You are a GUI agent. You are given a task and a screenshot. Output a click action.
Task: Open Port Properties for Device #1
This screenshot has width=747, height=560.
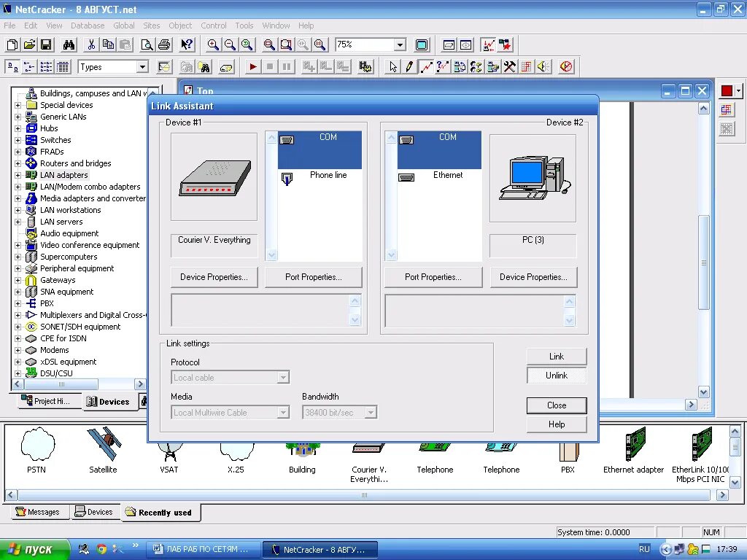(x=314, y=277)
